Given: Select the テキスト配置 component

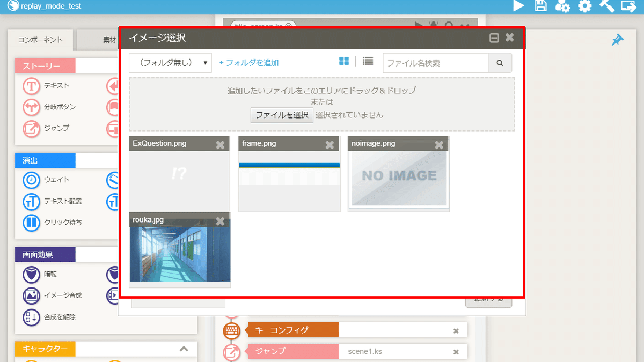Looking at the screenshot, I should [x=53, y=202].
